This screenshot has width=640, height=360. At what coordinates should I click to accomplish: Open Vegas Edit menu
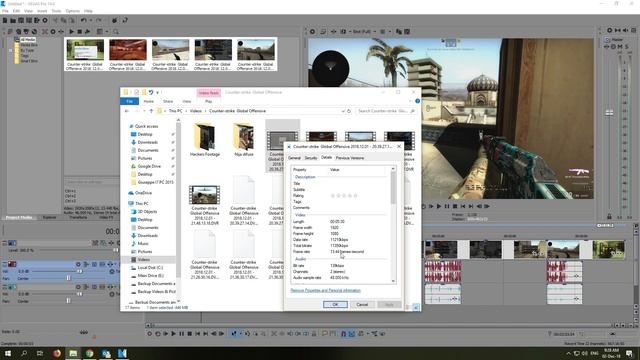pyautogui.click(x=16, y=11)
